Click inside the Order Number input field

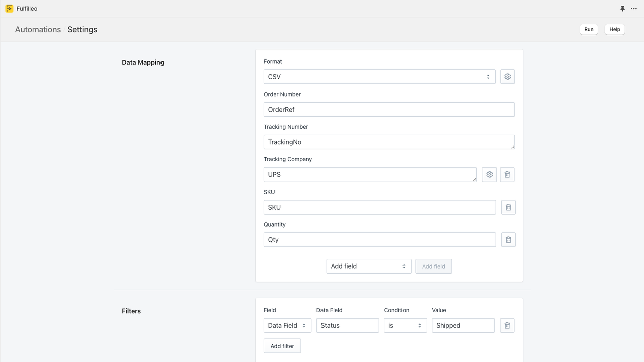click(389, 109)
